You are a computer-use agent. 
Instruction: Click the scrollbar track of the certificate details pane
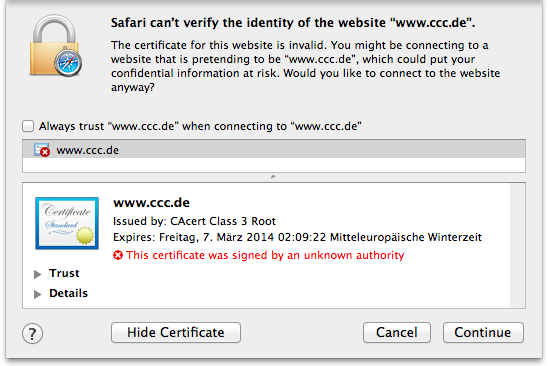click(x=517, y=245)
